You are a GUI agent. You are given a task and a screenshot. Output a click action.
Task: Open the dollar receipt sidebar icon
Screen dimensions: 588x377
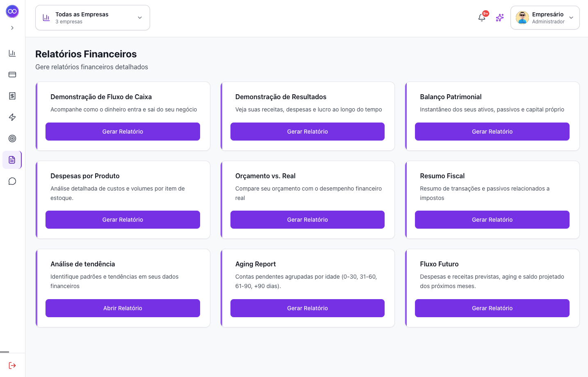pos(12,96)
